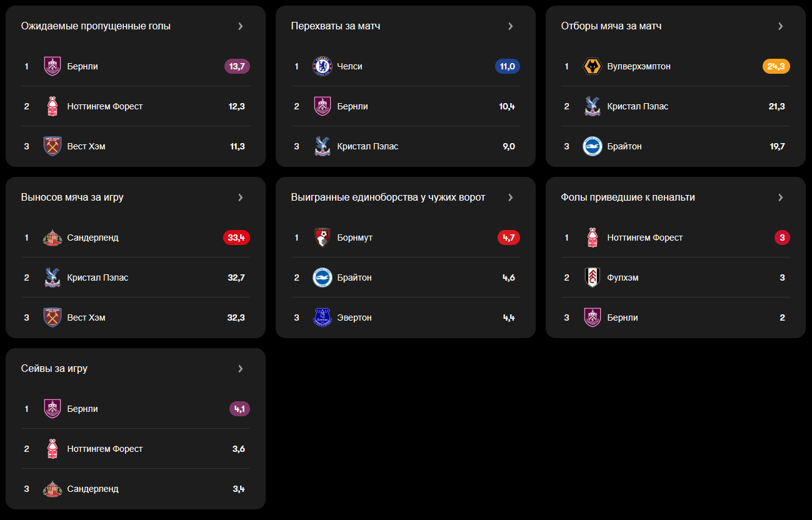Click West Ham crest in Ожидаемые пропущенные голы

(x=53, y=146)
